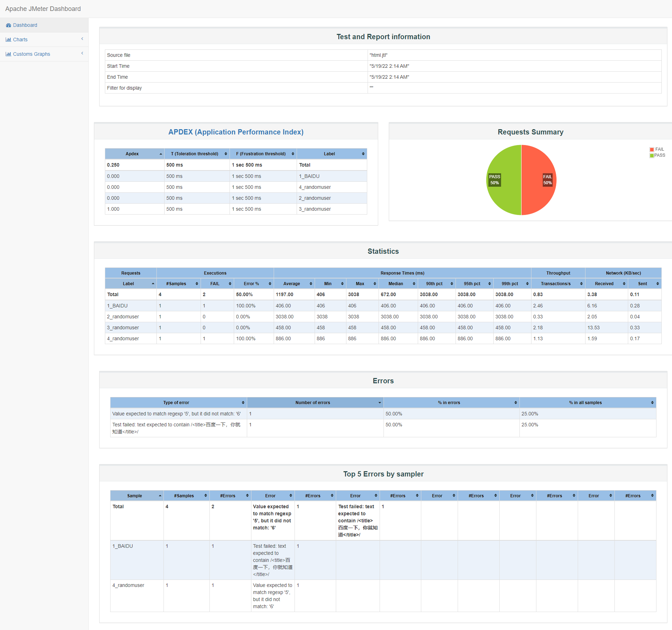The height and width of the screenshot is (630, 672).
Task: Sort Statistics by Average column
Action: (294, 284)
